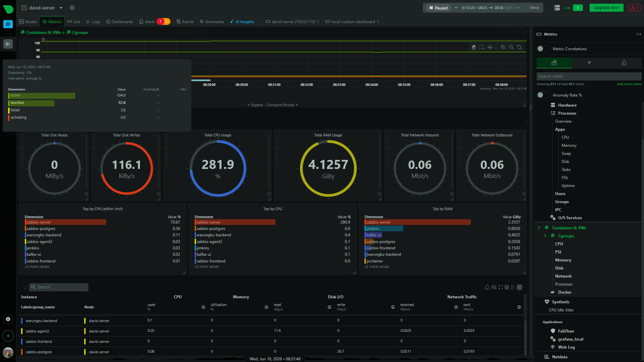Click Add more charts link
Screen dimensions: 644x362
coord(629,84)
